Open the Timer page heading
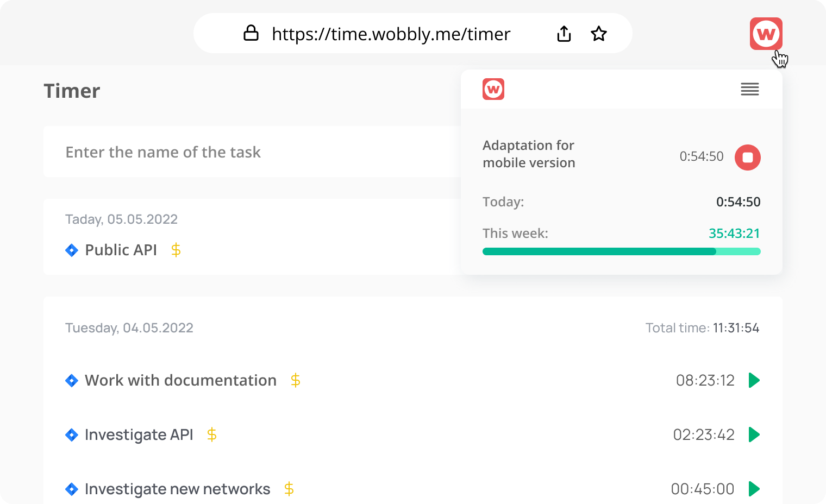Image resolution: width=826 pixels, height=504 pixels. pyautogui.click(x=72, y=91)
